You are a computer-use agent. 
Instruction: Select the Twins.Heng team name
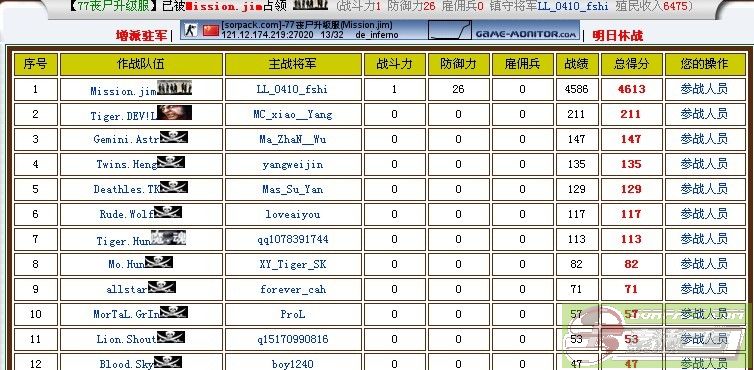point(126,165)
